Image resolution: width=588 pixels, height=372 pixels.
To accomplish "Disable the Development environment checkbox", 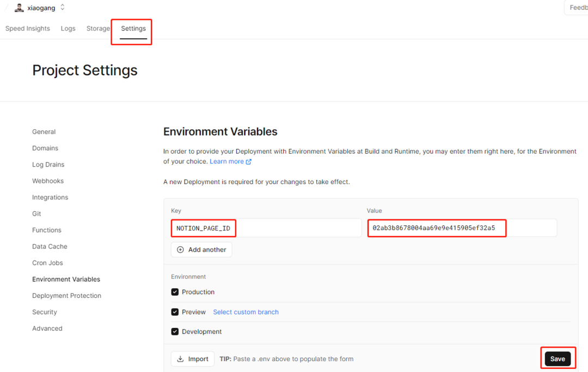I will click(175, 332).
